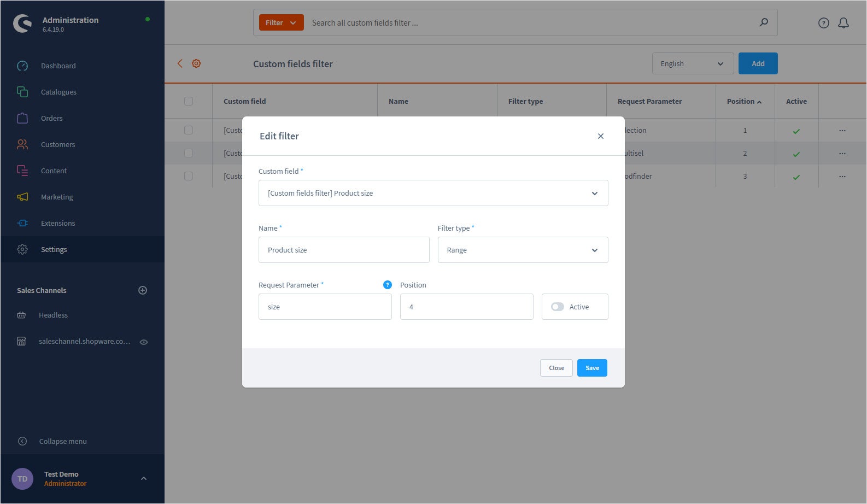Select Dashboard in the sidebar menu
867x504 pixels.
pyautogui.click(x=58, y=66)
